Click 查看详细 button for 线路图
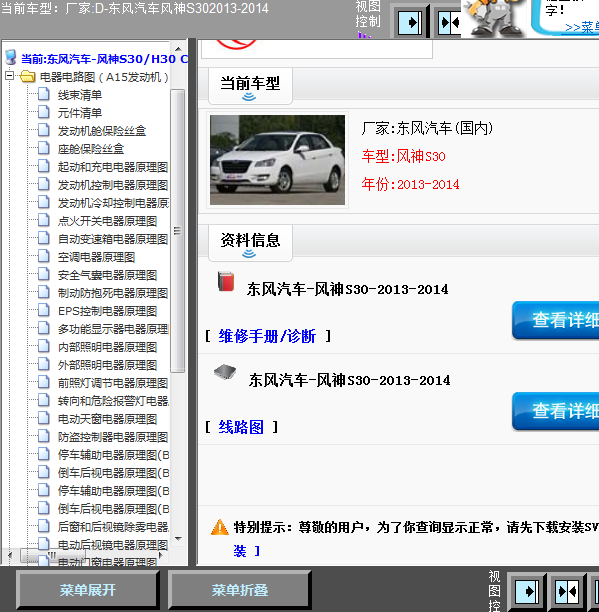Screen dimensions: 599x612 [556, 411]
